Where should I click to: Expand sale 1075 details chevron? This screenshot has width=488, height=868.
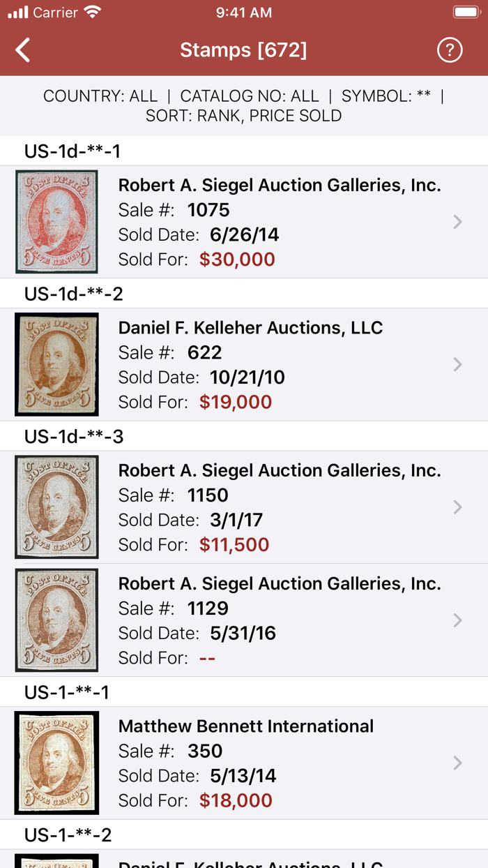[457, 222]
